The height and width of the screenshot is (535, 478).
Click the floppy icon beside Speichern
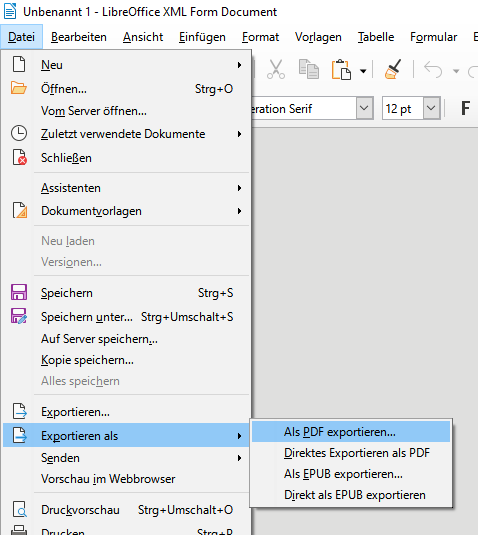(19, 292)
